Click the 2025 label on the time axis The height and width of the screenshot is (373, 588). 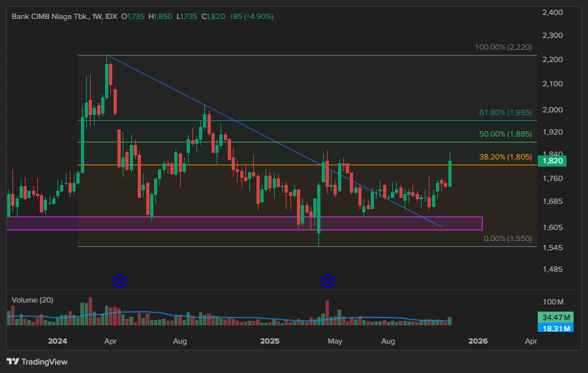[x=270, y=341]
